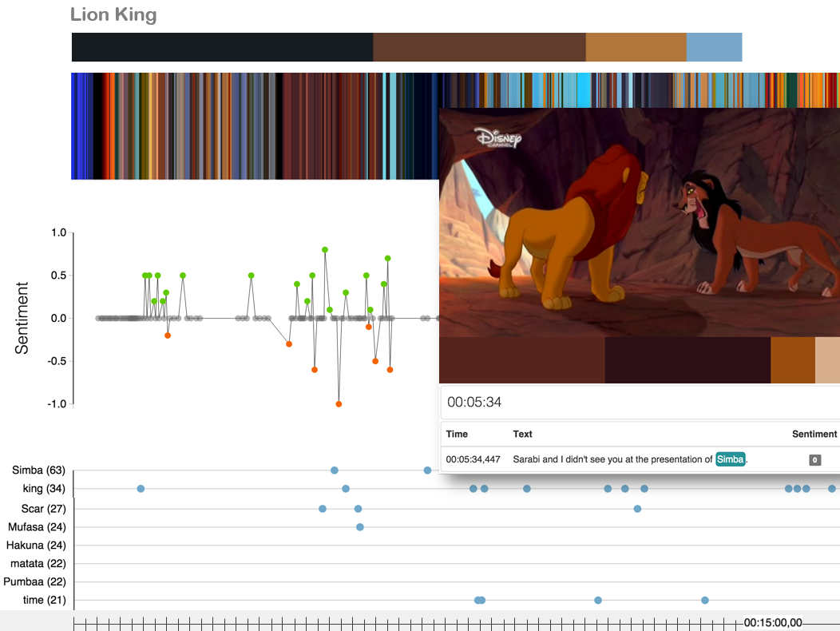Select the reddish brown swatch under the video frame
Screen dimensions: 840x631
522,360
